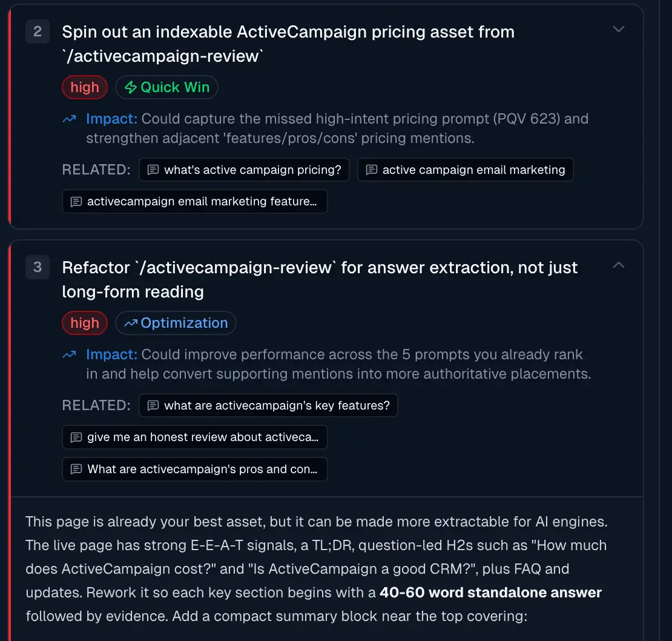Select the high priority badge on recommendation 2
The width and height of the screenshot is (672, 641).
(85, 87)
